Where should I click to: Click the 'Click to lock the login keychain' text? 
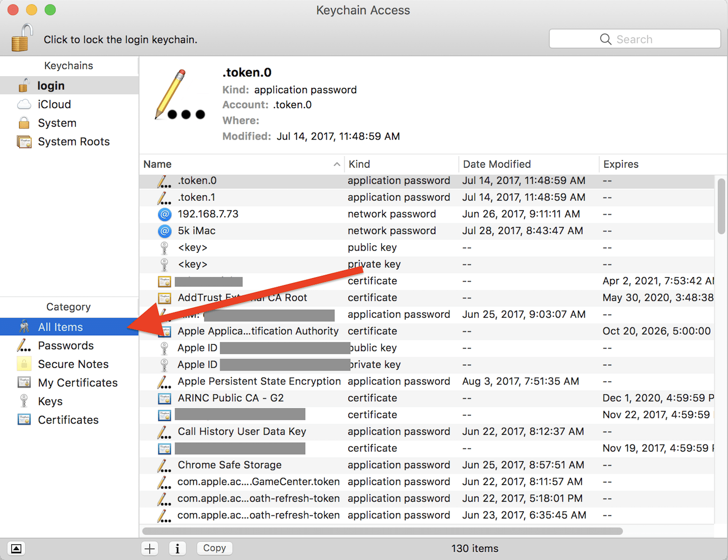click(x=120, y=39)
